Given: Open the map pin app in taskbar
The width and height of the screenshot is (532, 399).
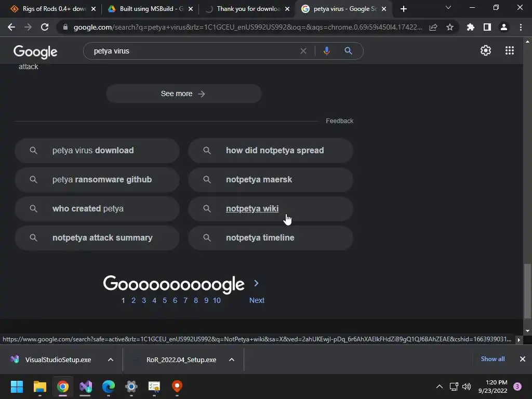Looking at the screenshot, I should tap(177, 386).
